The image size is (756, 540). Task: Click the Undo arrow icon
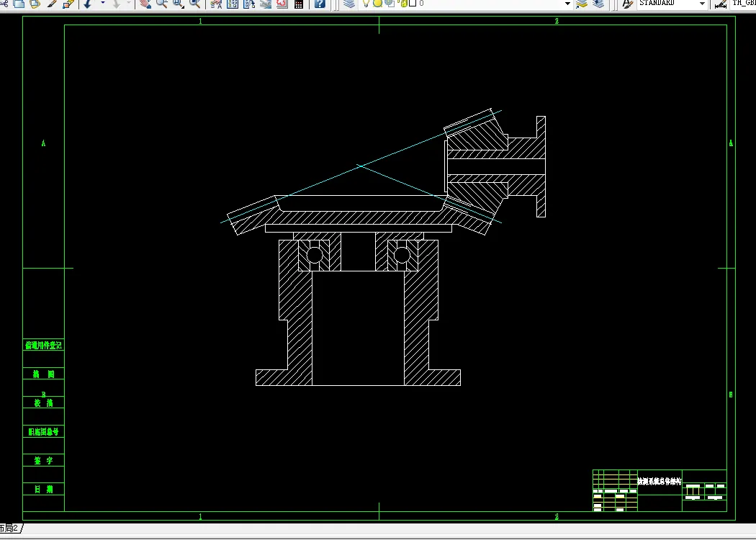pos(88,4)
